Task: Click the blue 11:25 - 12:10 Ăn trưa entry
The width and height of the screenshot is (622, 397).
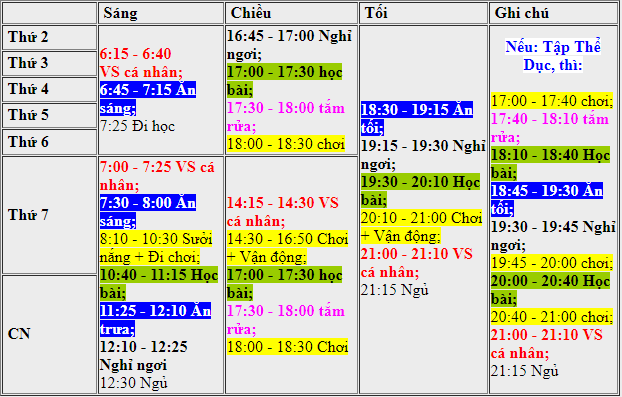Action: tap(156, 320)
